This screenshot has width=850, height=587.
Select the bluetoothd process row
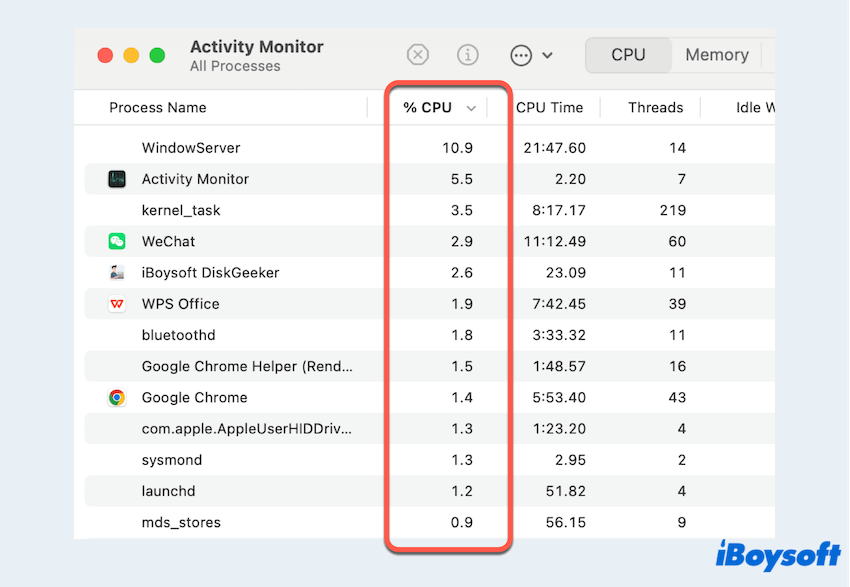click(178, 335)
